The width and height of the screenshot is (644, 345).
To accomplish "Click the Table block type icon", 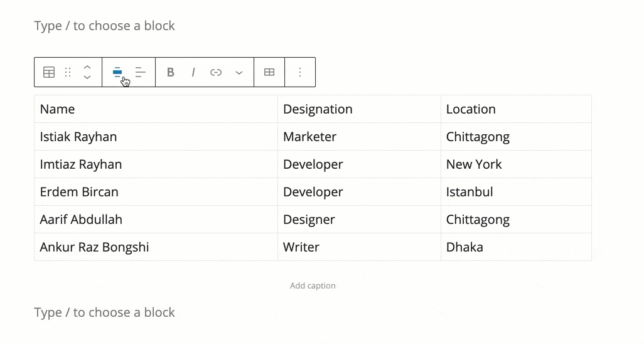I will pos(49,72).
